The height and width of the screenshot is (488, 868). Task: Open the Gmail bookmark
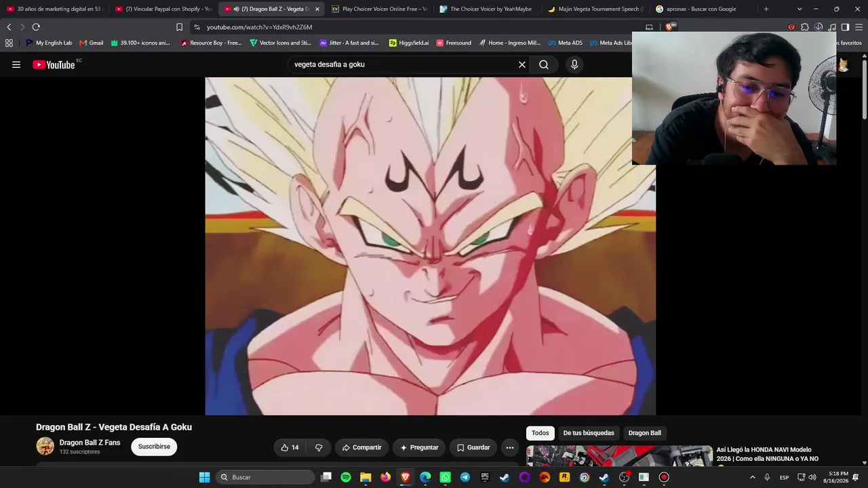coord(92,43)
